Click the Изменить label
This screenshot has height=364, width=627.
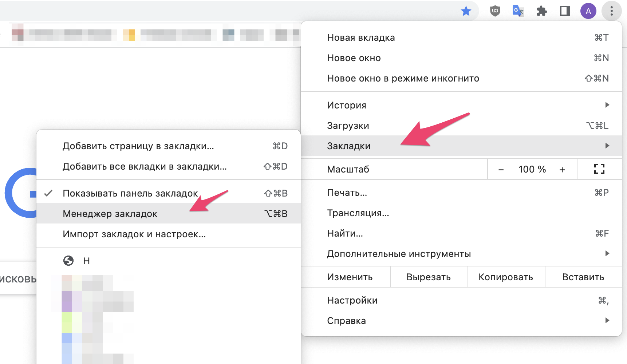coord(350,277)
